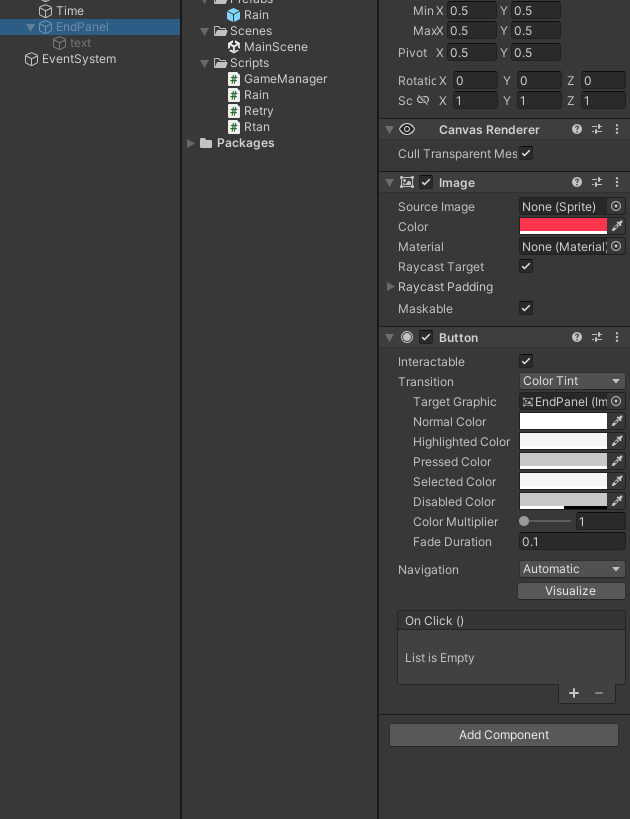Viewport: 630px width, 819px height.
Task: Toggle Cull Transparent Mesh checkbox
Action: [526, 154]
